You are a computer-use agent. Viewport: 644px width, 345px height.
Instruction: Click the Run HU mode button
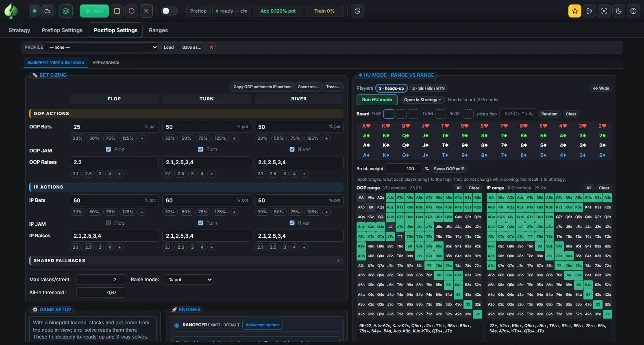(x=377, y=100)
